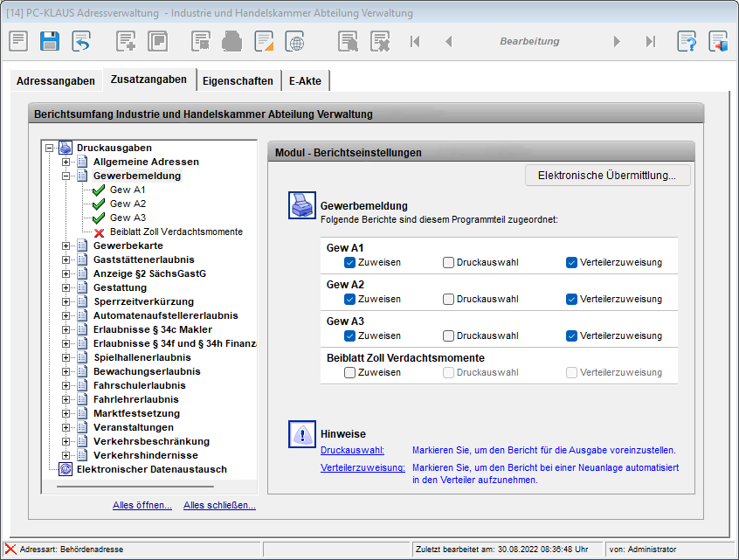Click the blue floppy disk save icon

50,41
